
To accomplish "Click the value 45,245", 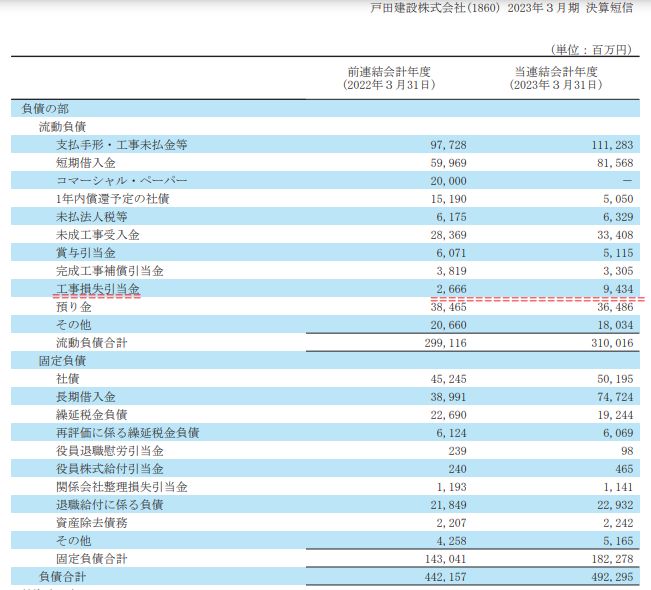I will (x=448, y=379).
